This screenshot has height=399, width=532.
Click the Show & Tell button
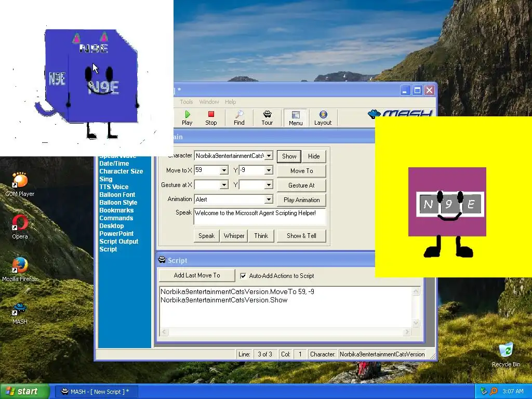301,235
